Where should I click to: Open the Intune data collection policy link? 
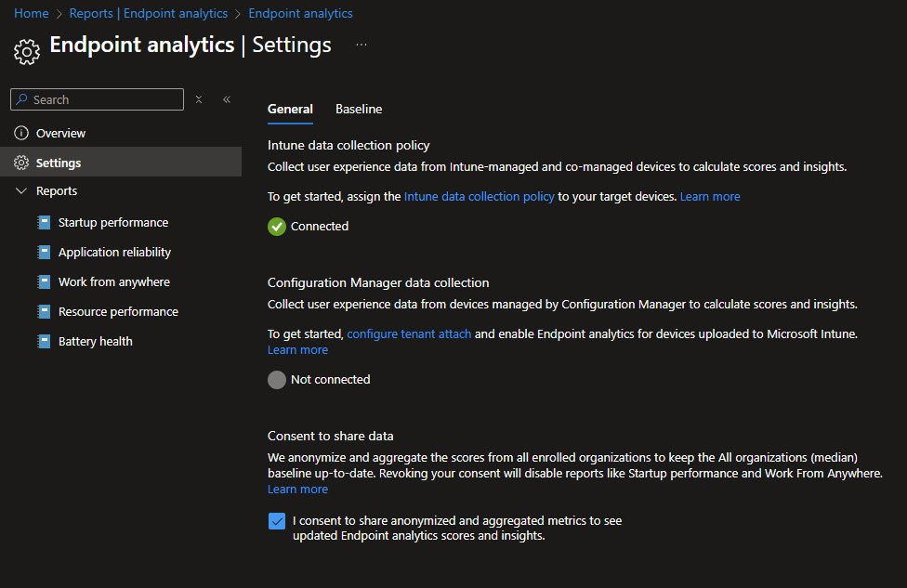(x=479, y=197)
